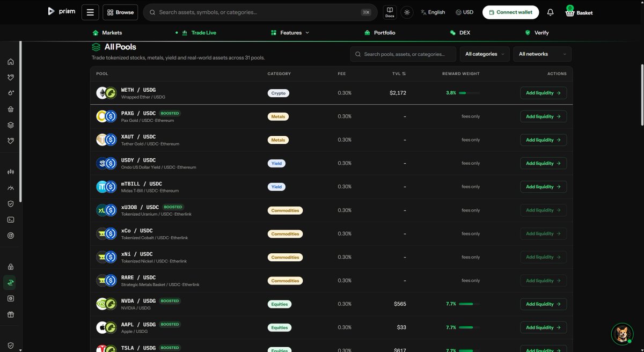The image size is (644, 352).
Task: Open the corgi mascot chat bubble
Action: (x=622, y=334)
